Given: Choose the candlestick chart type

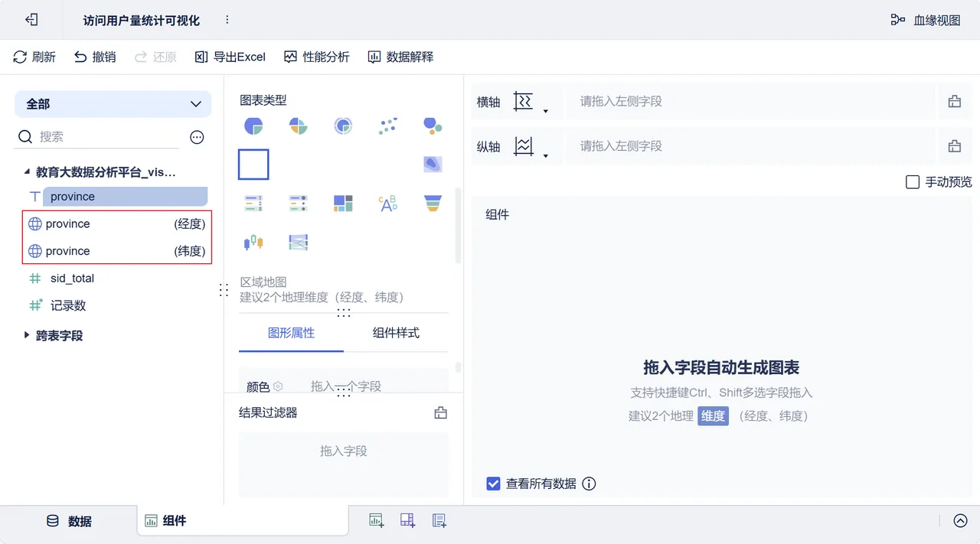Looking at the screenshot, I should point(253,243).
